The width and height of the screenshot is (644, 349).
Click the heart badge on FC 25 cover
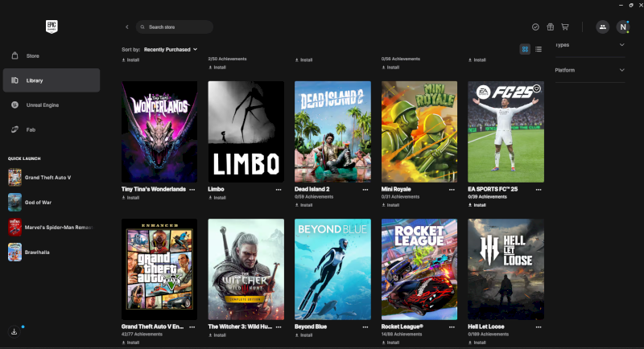[x=536, y=88]
